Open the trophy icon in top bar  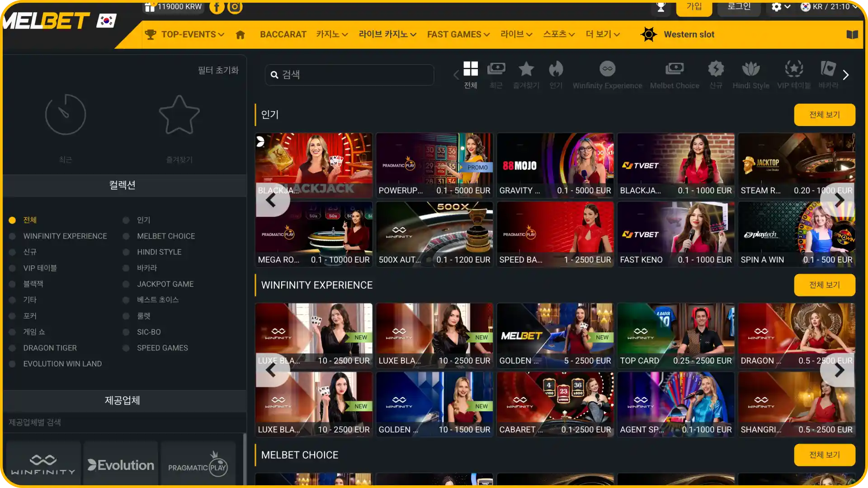click(x=661, y=7)
